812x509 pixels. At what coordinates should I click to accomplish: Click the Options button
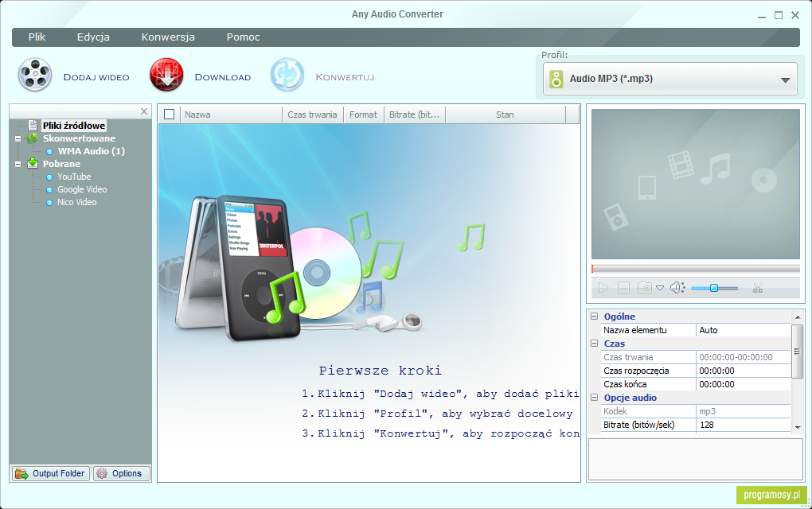(x=121, y=473)
